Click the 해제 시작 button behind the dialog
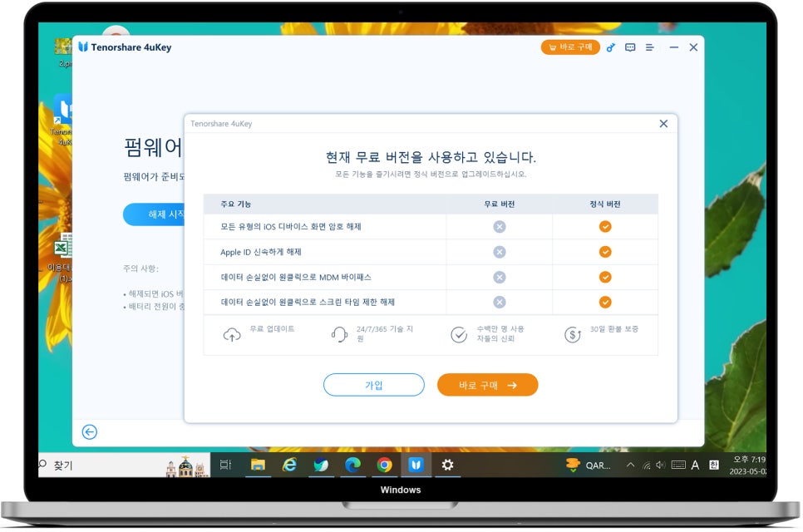Screen dimensions: 803x532 [x=154, y=214]
